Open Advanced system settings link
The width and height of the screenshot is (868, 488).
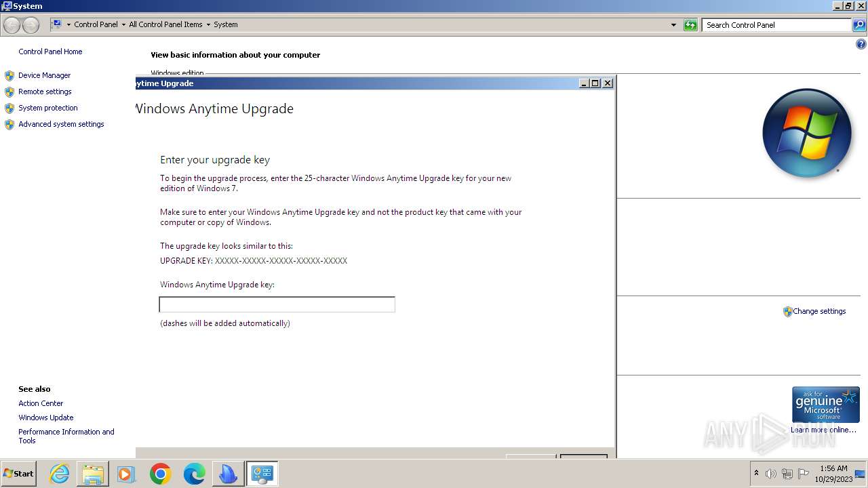pyautogui.click(x=61, y=124)
